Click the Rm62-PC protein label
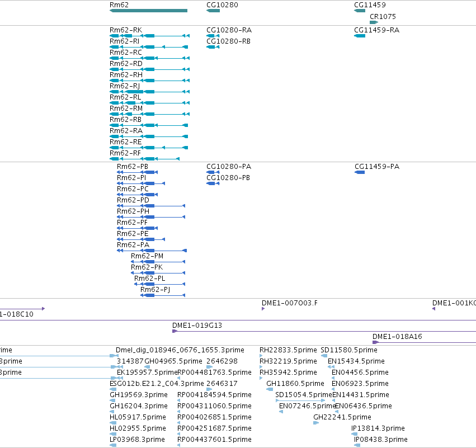This screenshot has width=476, height=448. pos(133,189)
